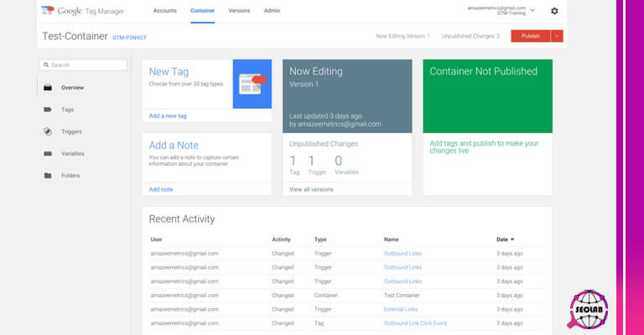This screenshot has width=644, height=335.
Task: Open Folders in the sidebar
Action: pyautogui.click(x=70, y=176)
